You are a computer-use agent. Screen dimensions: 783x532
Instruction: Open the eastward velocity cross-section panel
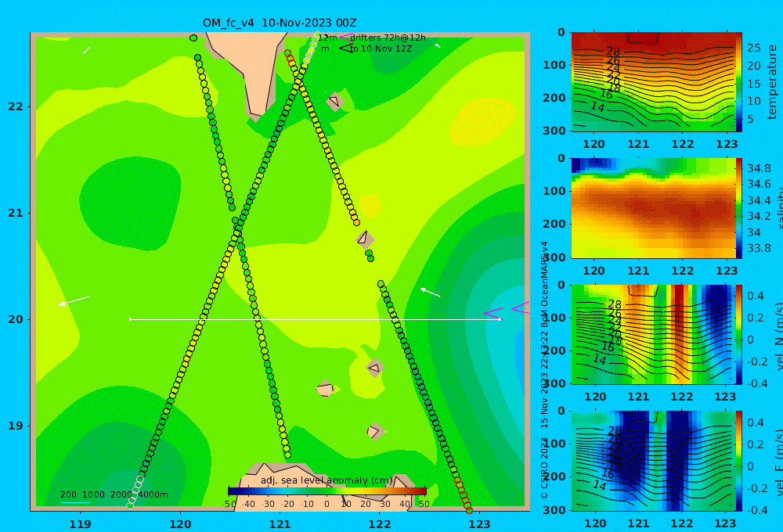pyautogui.click(x=653, y=461)
